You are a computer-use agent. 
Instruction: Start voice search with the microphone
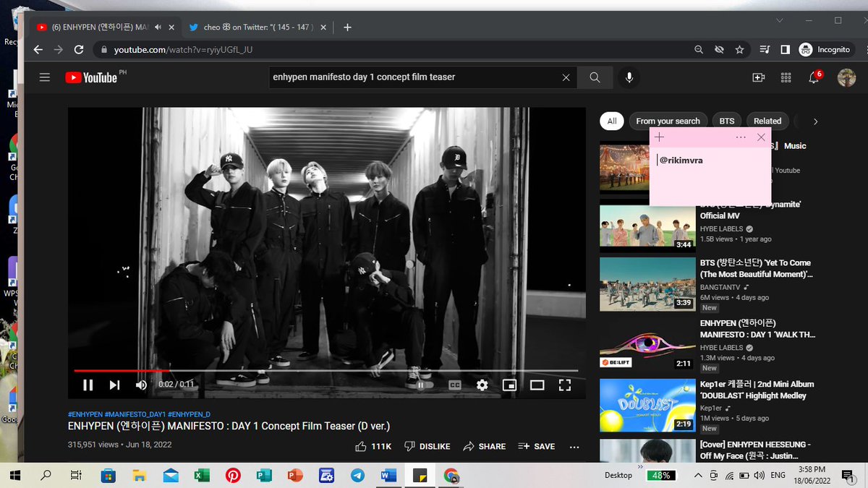pyautogui.click(x=629, y=77)
